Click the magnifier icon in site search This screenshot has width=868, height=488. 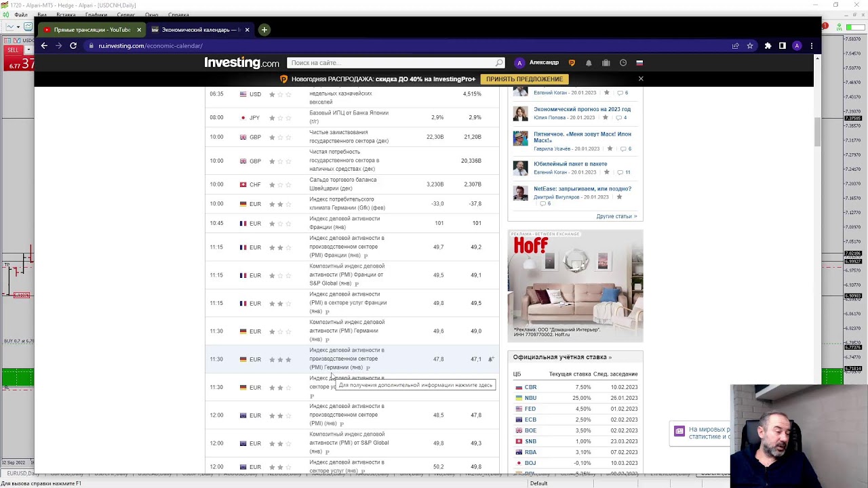(499, 62)
